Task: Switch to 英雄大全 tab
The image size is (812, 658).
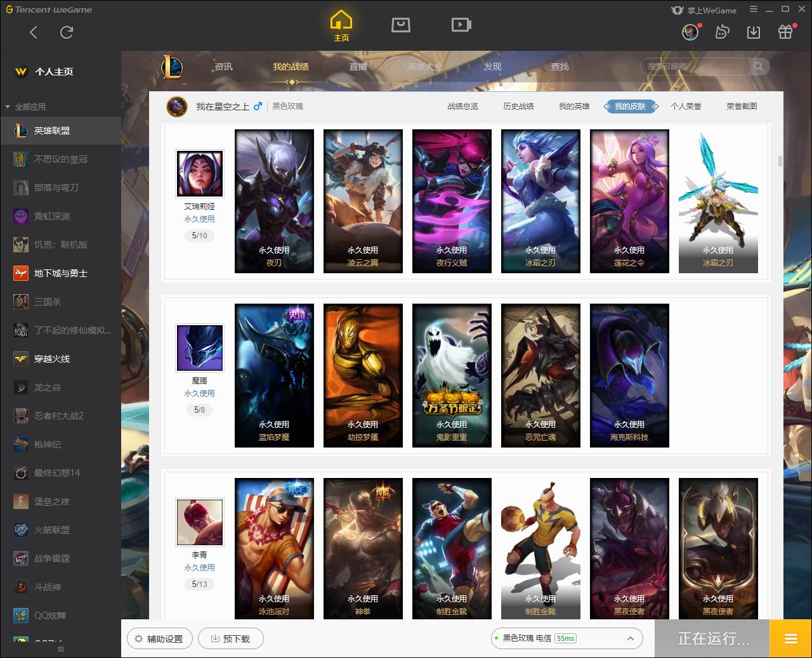Action: tap(425, 67)
